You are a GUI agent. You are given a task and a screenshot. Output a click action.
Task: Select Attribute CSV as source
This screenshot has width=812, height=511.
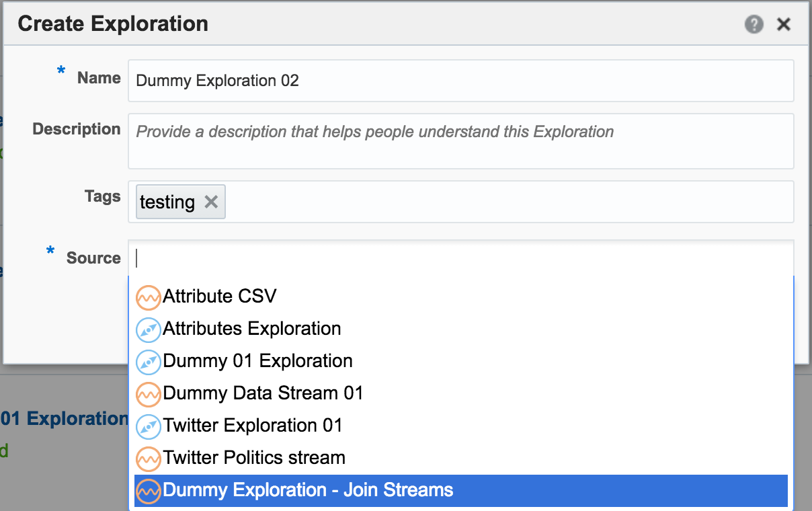coord(220,297)
